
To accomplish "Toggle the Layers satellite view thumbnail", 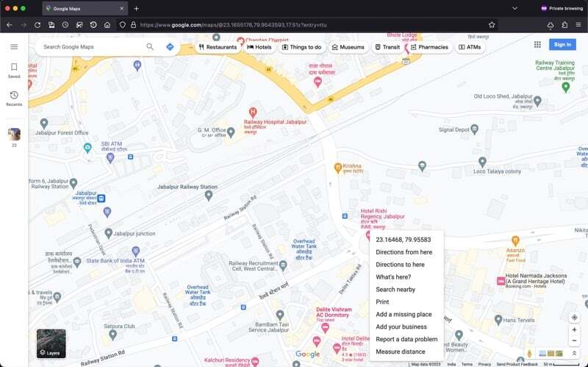I will tap(51, 343).
